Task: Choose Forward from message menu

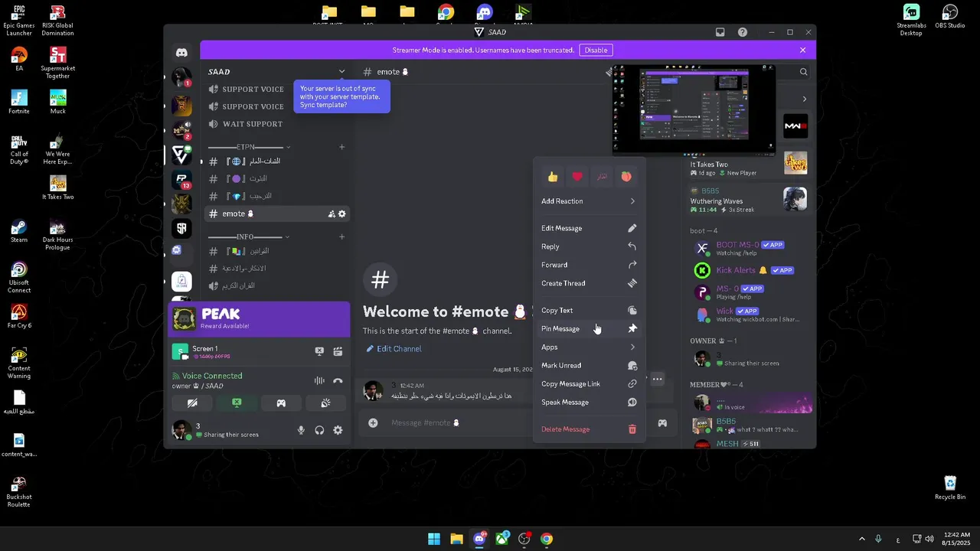Action: (x=589, y=265)
